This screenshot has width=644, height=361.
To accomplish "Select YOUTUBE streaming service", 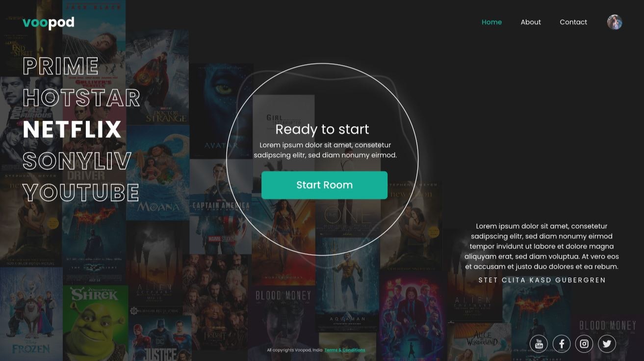I will [x=81, y=192].
